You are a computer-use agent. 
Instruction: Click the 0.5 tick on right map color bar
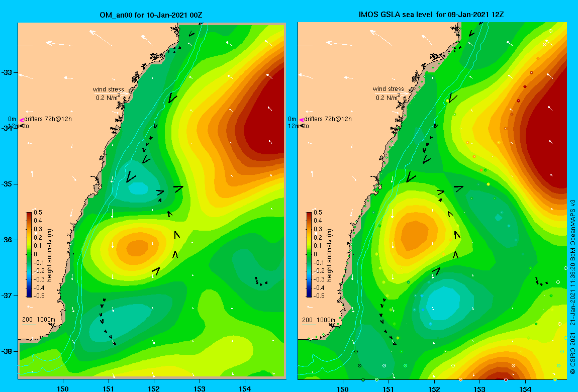318,213
